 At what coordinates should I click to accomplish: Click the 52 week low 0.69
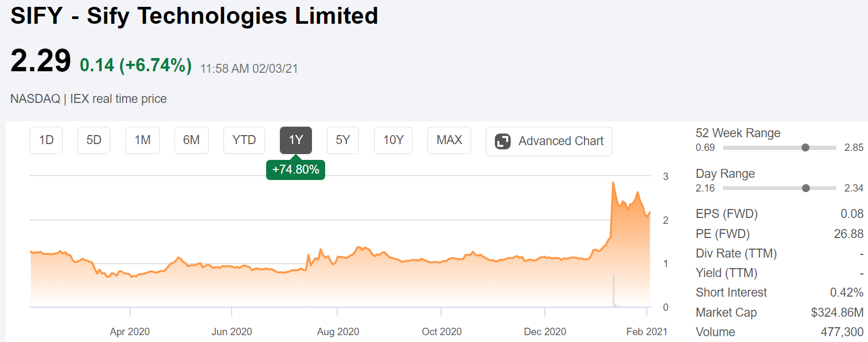click(705, 148)
